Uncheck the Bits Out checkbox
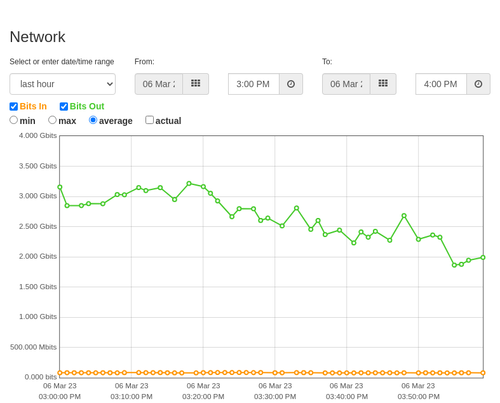 click(x=64, y=106)
